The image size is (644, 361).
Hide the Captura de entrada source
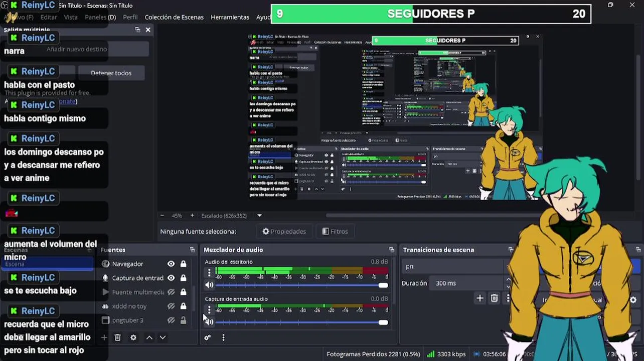[171, 278]
